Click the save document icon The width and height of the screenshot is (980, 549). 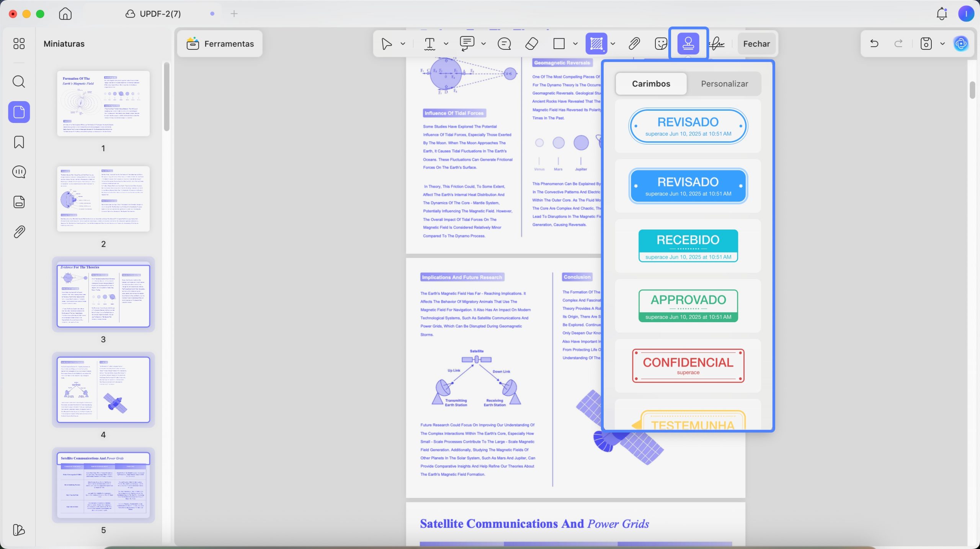926,44
